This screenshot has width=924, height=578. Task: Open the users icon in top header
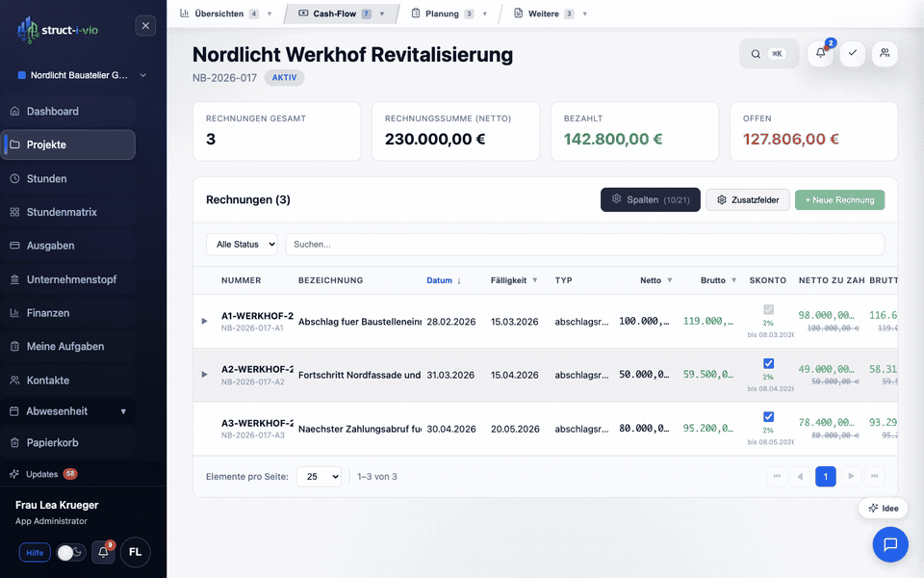[x=885, y=54]
